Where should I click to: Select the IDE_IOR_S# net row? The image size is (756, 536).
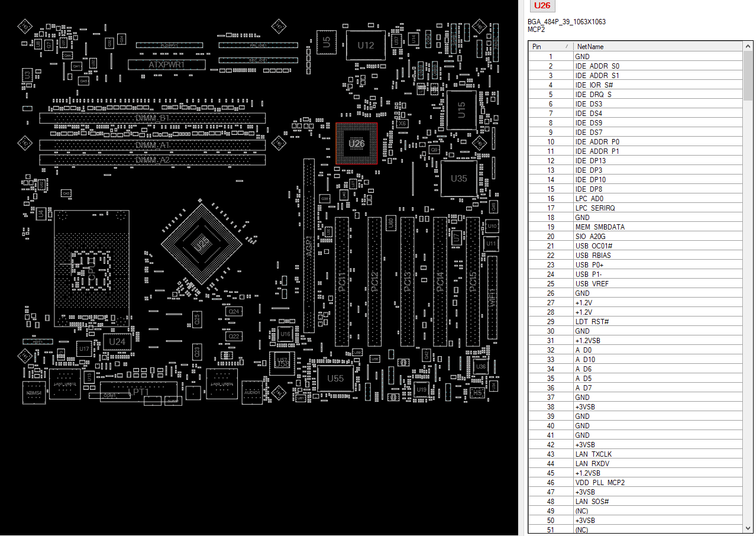coord(636,85)
